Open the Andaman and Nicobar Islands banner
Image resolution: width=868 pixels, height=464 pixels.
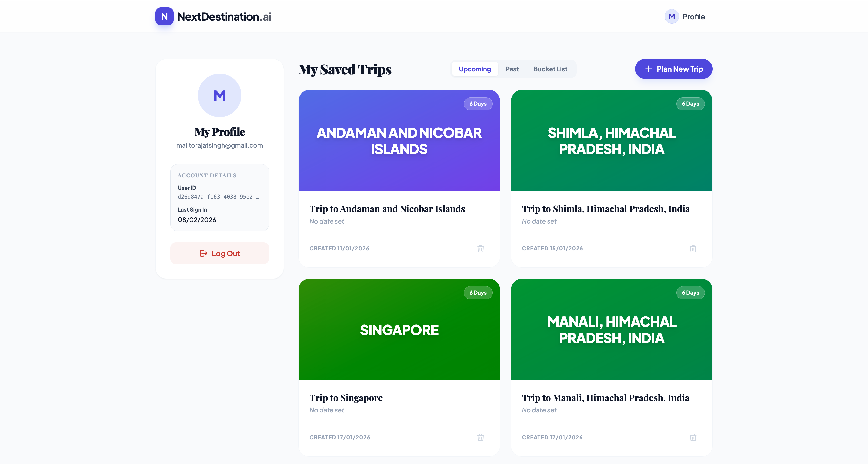pos(399,141)
